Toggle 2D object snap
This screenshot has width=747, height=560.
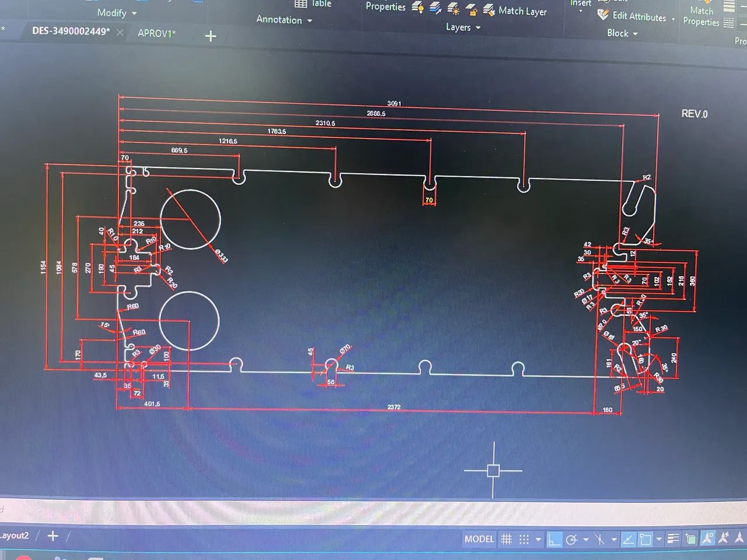click(645, 540)
